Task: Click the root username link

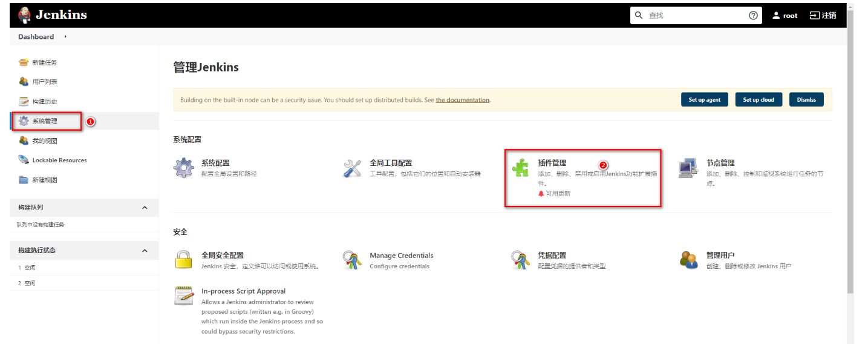Action: click(x=790, y=16)
